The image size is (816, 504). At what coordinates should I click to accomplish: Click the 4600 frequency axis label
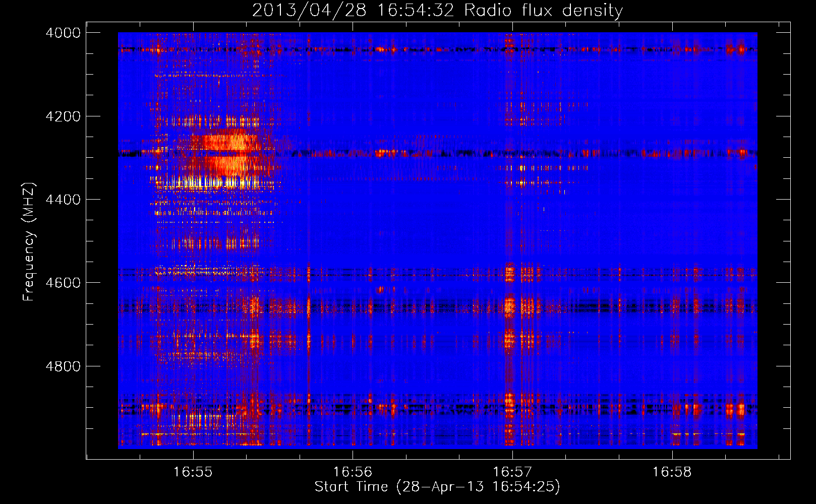tap(63, 283)
